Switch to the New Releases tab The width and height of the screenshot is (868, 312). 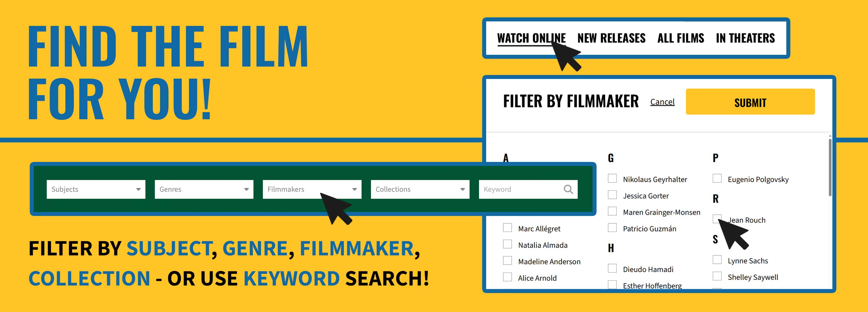coord(611,38)
